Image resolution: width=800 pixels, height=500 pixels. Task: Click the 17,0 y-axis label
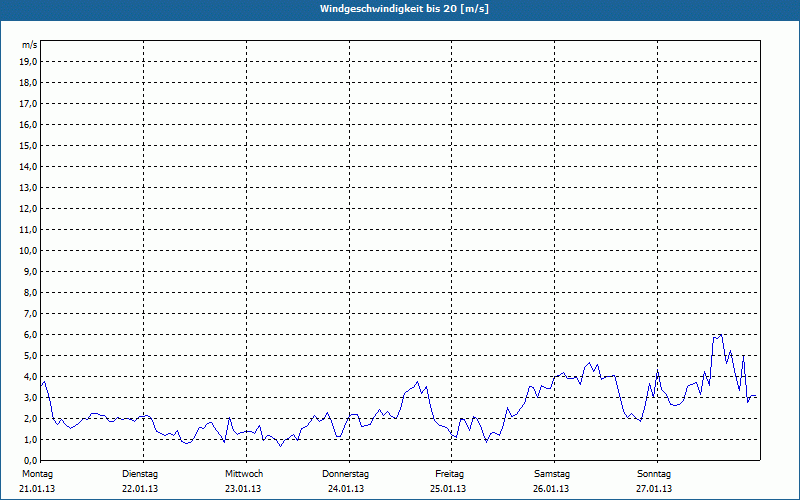coord(28,104)
